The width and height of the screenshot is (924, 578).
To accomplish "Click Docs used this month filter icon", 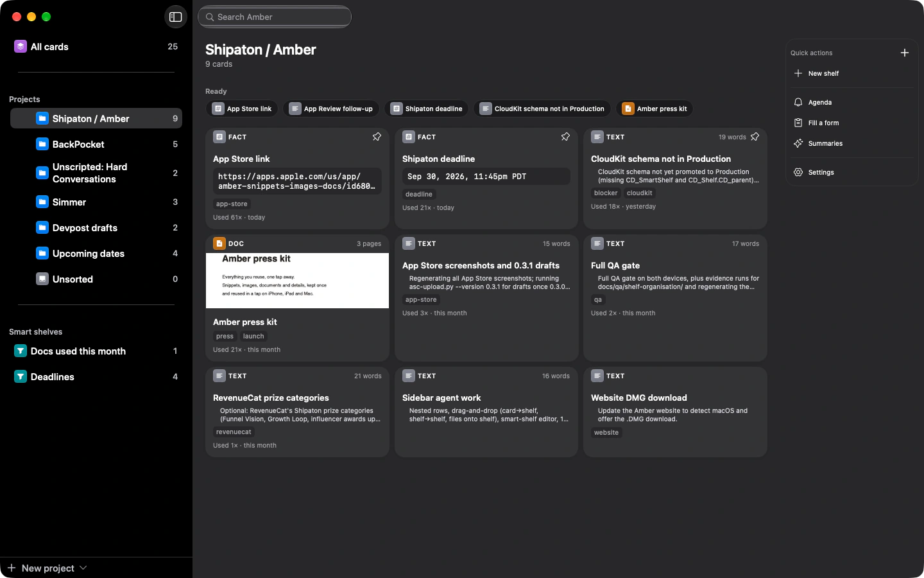I will (21, 351).
